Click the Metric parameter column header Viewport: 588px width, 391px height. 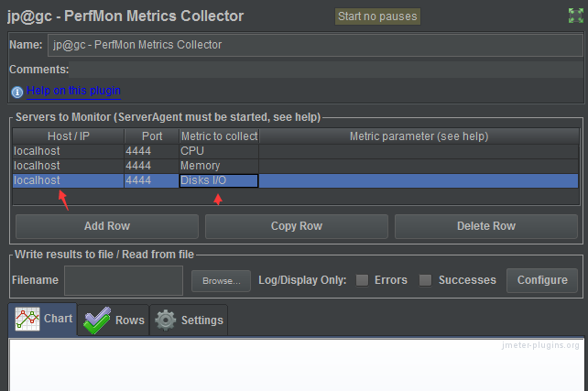pos(419,136)
